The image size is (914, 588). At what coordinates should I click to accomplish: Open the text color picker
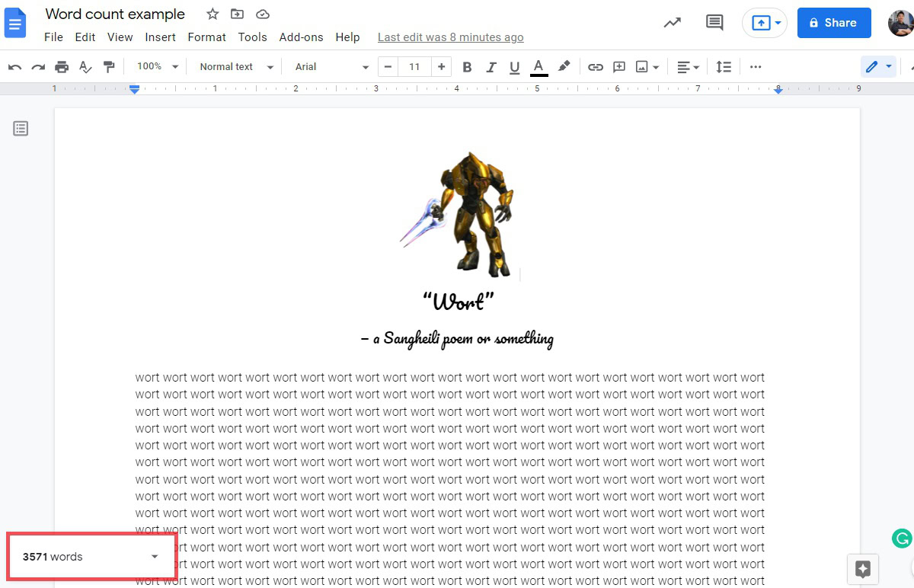click(x=538, y=67)
